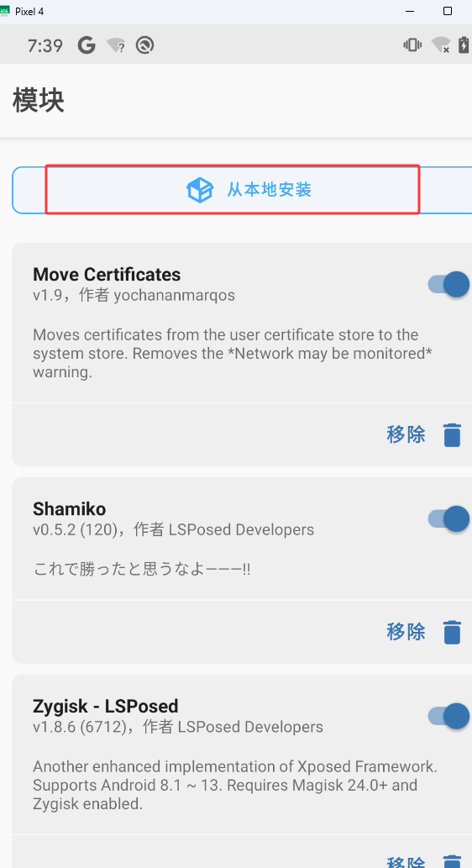This screenshot has width=472, height=868.
Task: Click the no-signal Wi-Fi icon near battery
Action: tap(441, 45)
